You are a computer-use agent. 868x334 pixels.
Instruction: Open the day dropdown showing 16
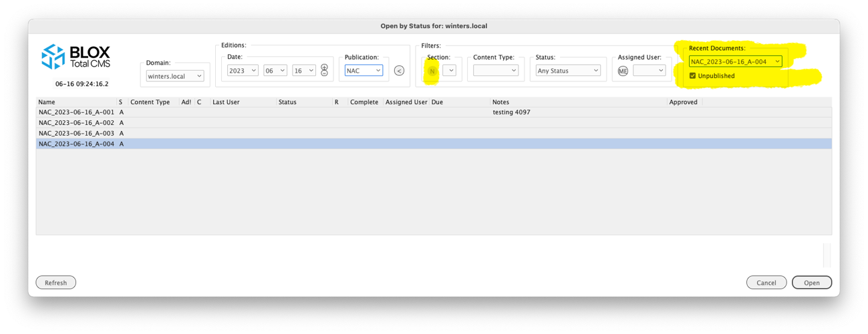coord(304,71)
